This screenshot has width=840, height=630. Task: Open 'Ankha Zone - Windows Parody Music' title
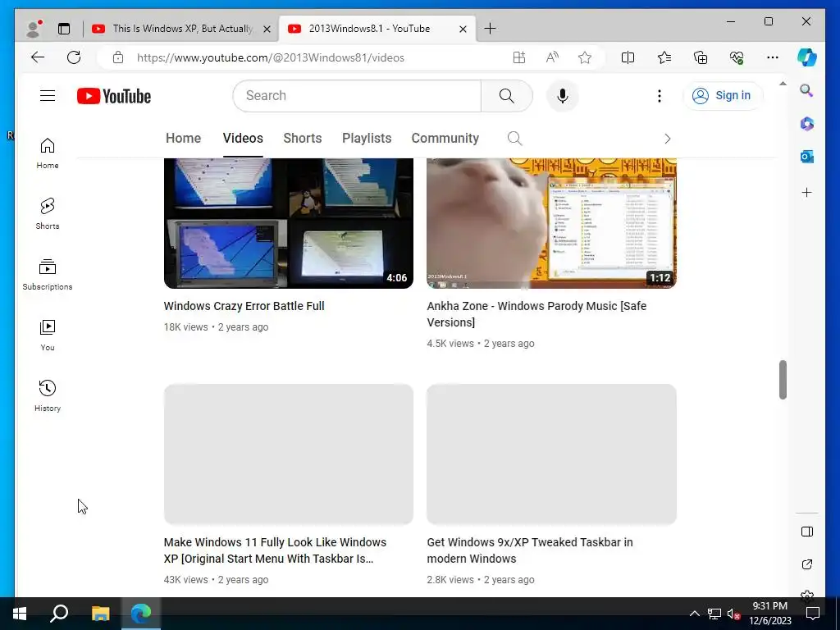tap(536, 314)
